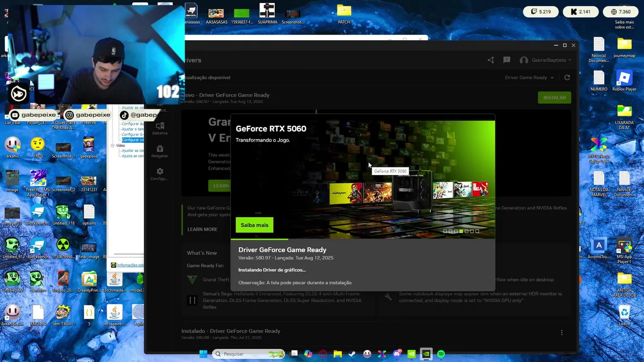Click the Resgatar gift icon in the sidebar
Image resolution: width=644 pixels, height=362 pixels.
(159, 151)
